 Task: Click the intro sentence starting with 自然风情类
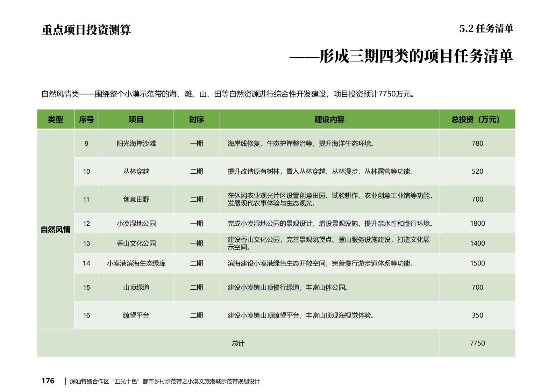tap(228, 94)
